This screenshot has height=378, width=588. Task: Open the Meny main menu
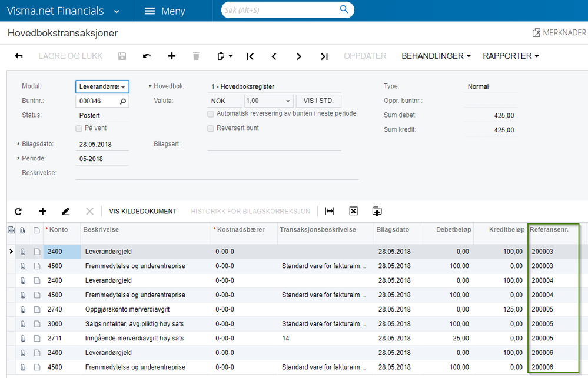165,11
